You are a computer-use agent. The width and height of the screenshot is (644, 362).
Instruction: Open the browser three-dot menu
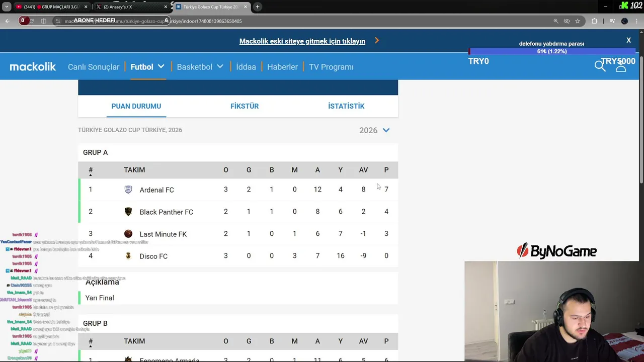tap(636, 21)
